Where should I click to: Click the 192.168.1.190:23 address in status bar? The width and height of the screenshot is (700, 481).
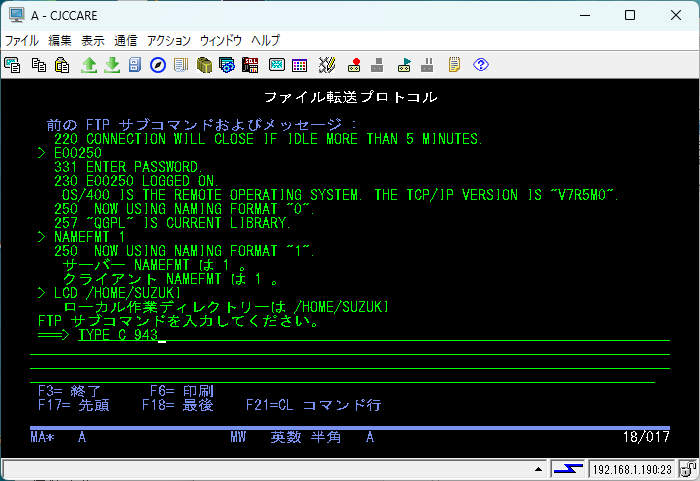[632, 469]
